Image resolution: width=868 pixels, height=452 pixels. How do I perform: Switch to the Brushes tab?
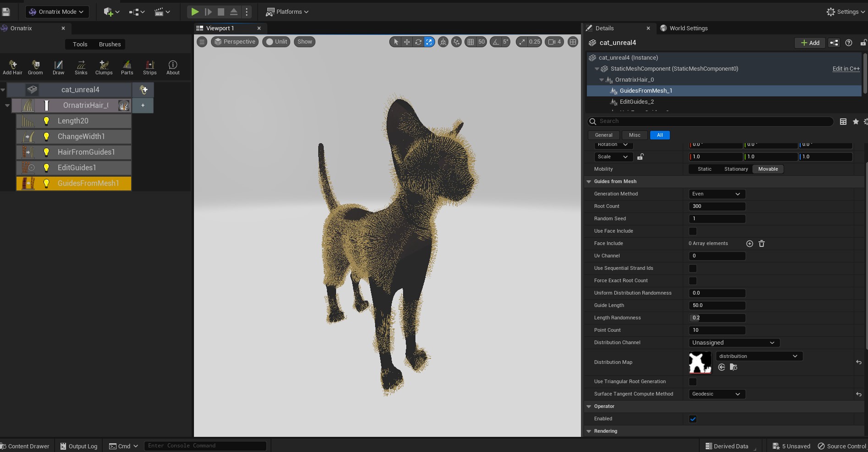(110, 45)
